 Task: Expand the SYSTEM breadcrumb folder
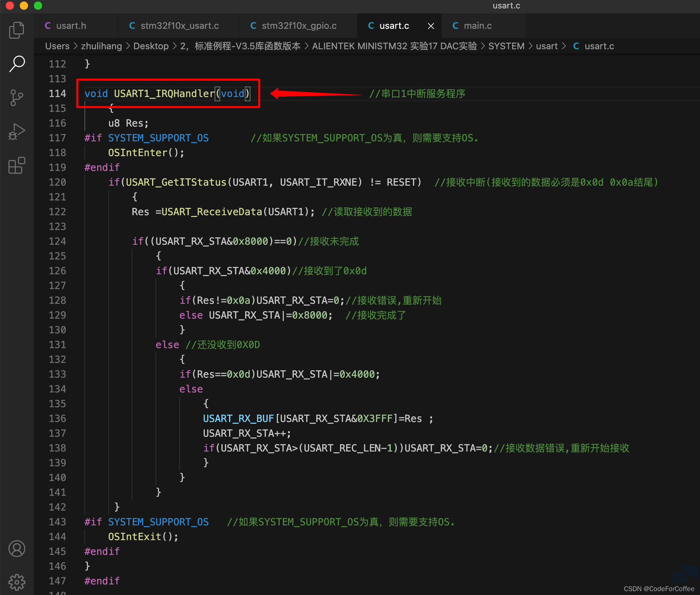click(x=506, y=46)
